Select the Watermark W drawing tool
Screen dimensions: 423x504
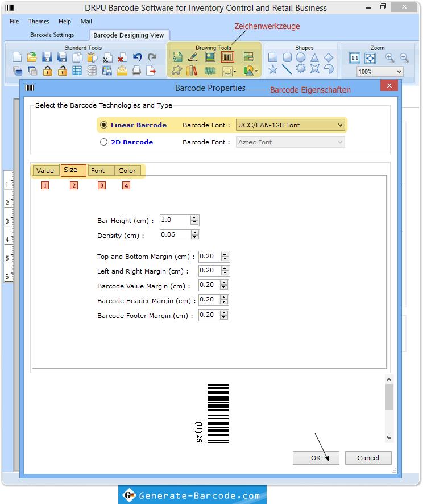point(210,71)
